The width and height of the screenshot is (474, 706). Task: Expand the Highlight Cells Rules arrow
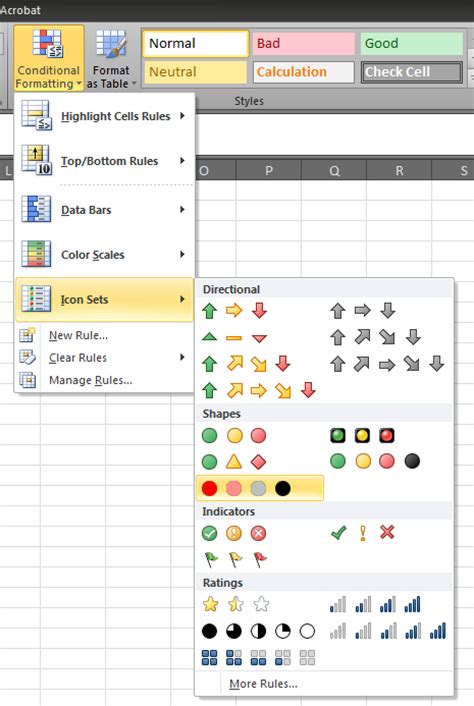[x=182, y=116]
